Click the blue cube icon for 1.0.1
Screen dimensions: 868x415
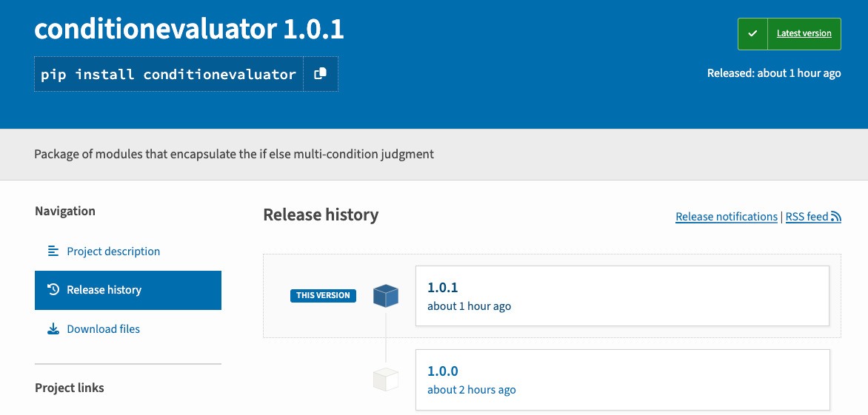[x=386, y=296]
